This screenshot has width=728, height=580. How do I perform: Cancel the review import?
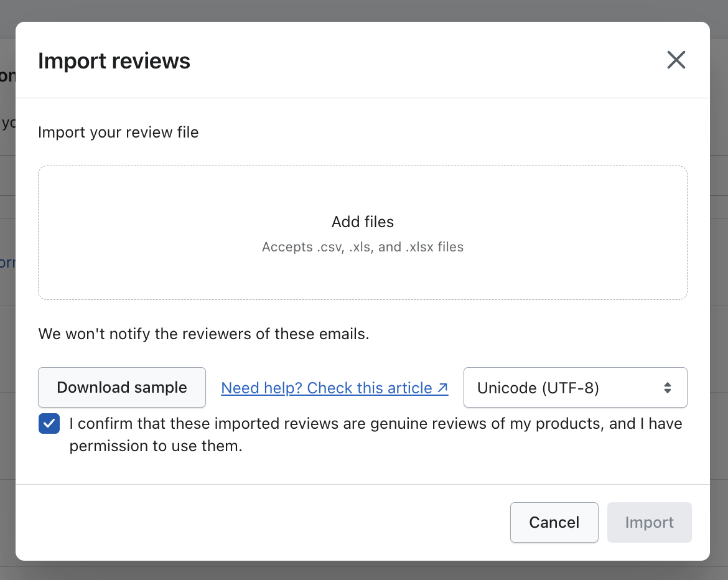pyautogui.click(x=554, y=522)
